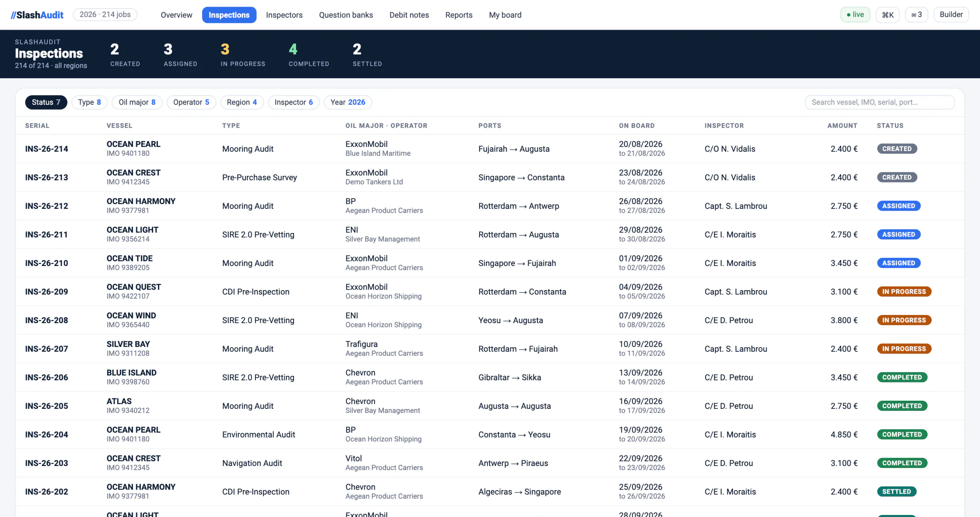980x517 pixels.
Task: Open the messages inbox with 3 unread
Action: 917,15
